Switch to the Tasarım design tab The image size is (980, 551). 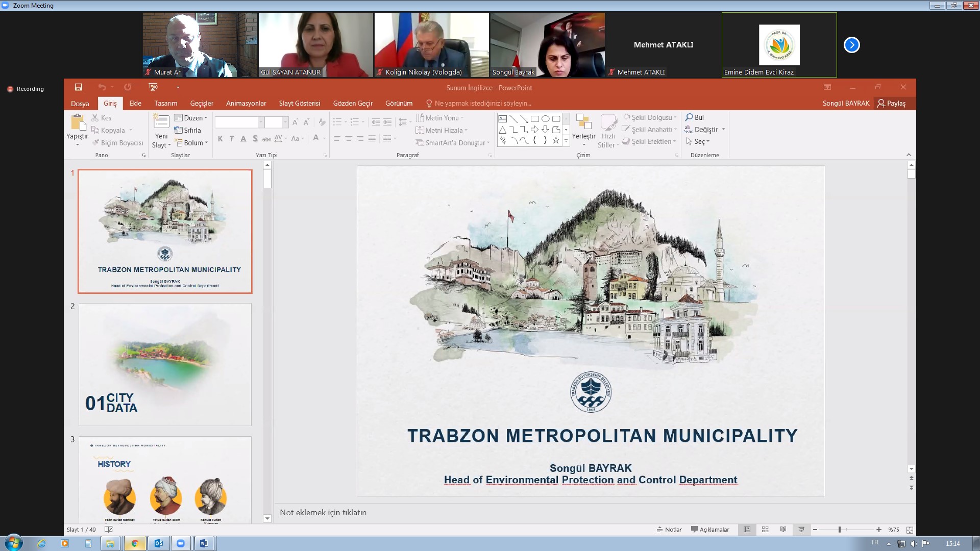(166, 103)
